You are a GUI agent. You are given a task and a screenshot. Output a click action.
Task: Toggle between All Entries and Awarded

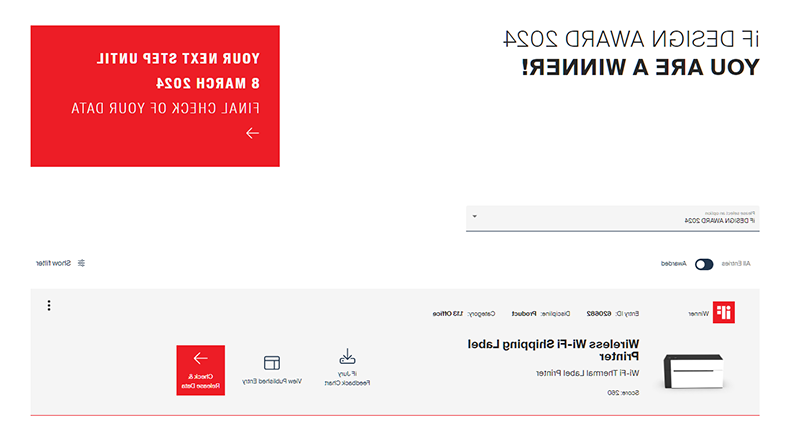click(x=704, y=264)
